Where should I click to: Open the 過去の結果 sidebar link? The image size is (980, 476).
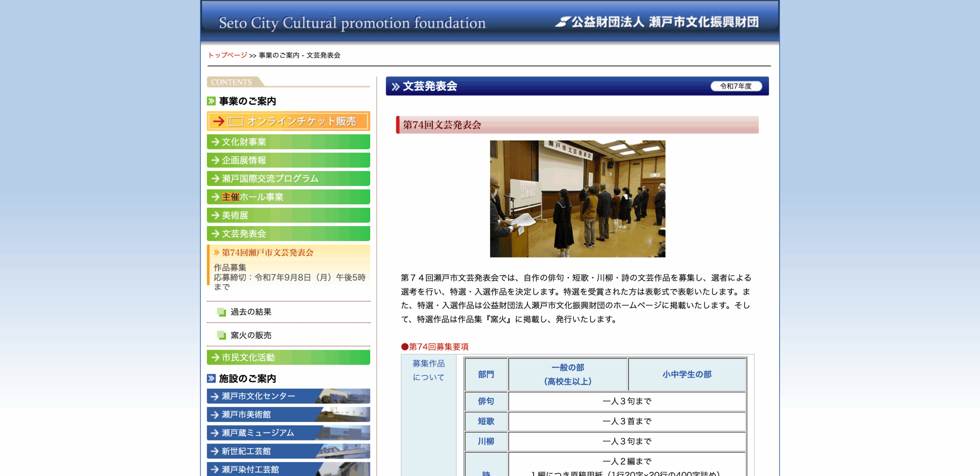point(251,312)
